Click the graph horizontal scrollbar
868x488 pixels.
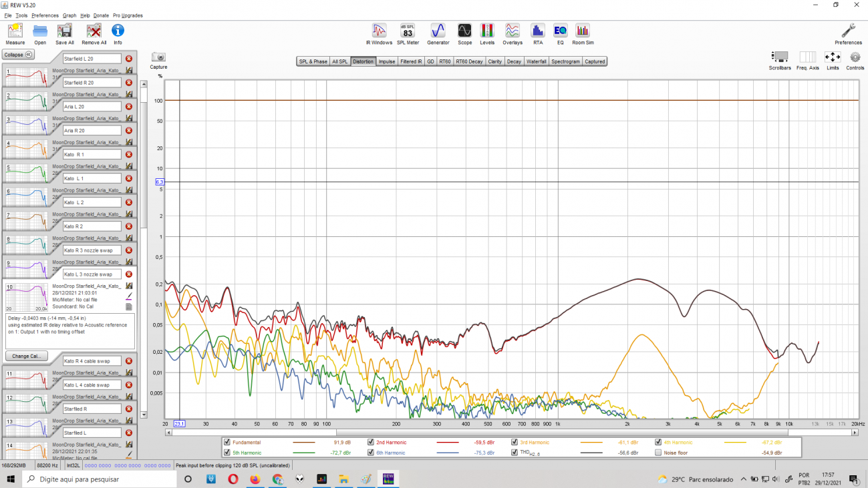coord(511,433)
